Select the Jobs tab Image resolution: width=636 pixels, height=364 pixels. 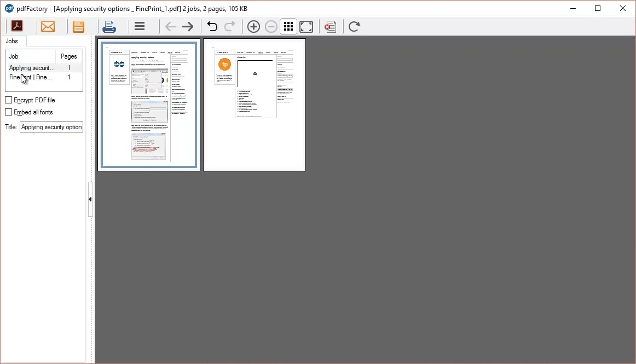12,41
